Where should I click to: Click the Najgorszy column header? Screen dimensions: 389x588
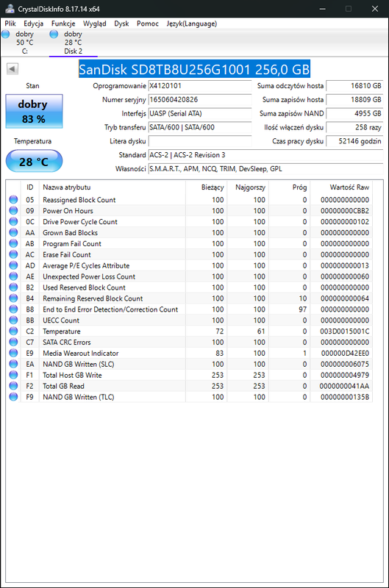(x=249, y=187)
